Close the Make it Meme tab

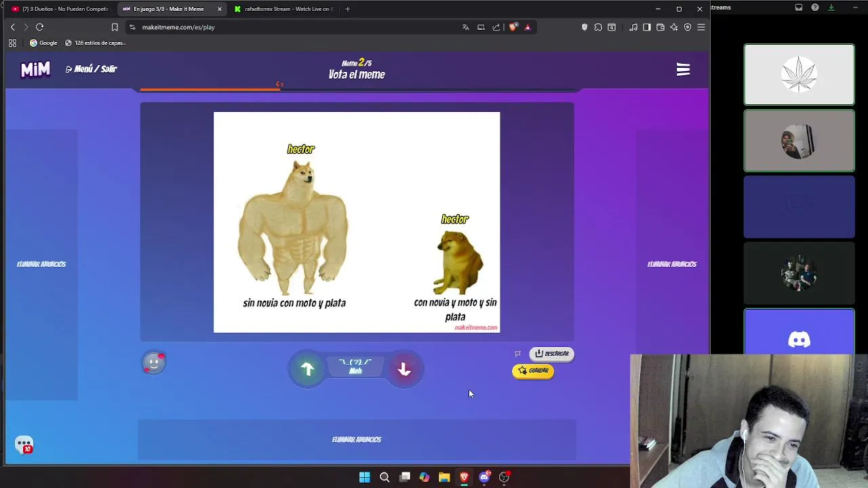(x=220, y=9)
